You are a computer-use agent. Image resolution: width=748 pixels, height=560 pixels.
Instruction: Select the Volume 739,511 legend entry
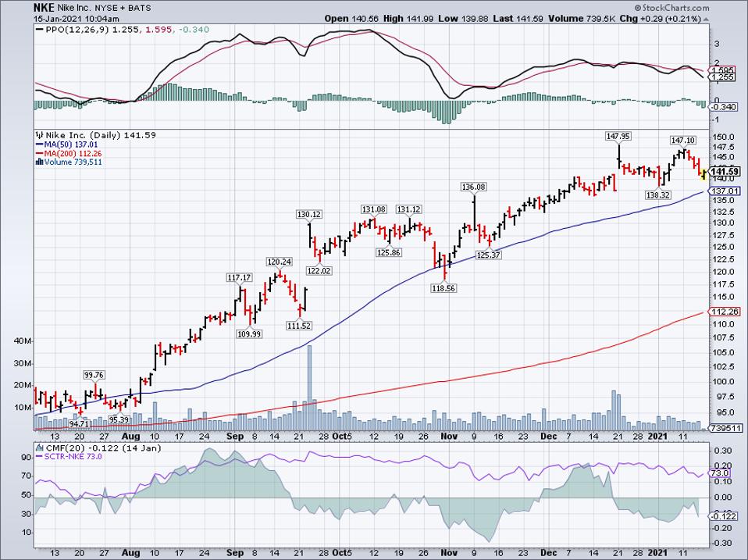(x=73, y=162)
